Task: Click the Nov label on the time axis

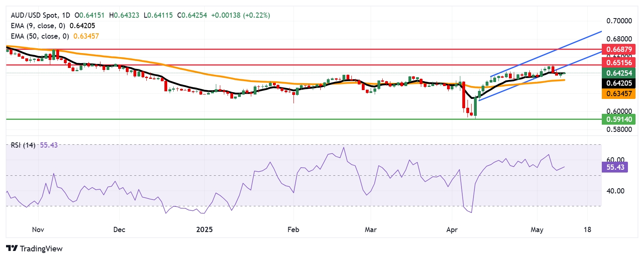Action: tap(38, 230)
